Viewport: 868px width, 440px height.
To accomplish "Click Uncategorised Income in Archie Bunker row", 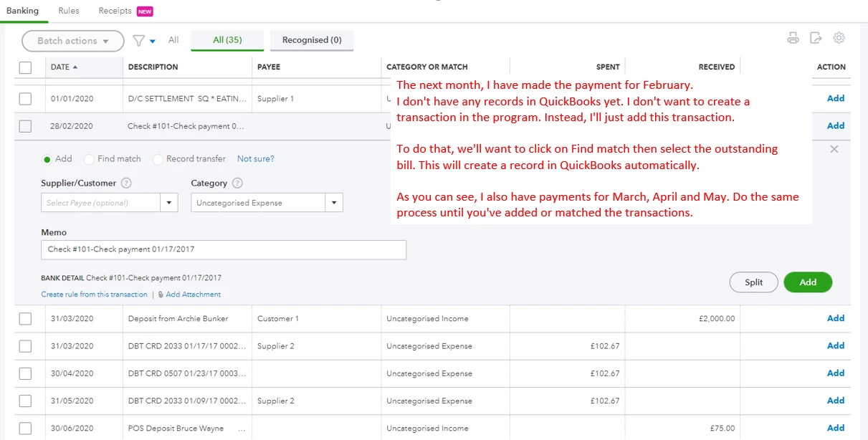I will point(427,319).
